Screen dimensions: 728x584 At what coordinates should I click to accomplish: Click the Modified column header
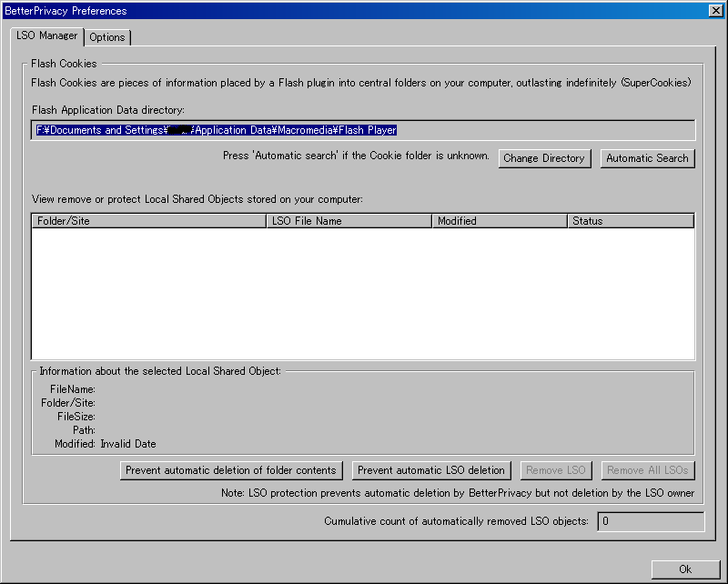click(x=499, y=221)
